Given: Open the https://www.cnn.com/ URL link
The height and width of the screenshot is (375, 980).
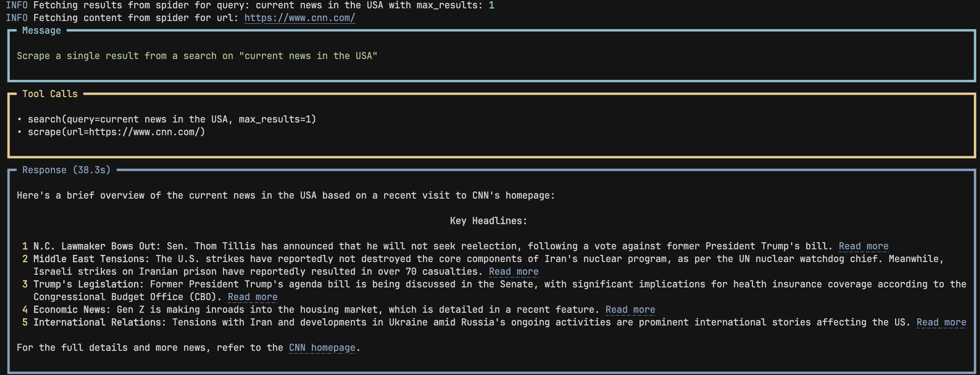Looking at the screenshot, I should point(300,18).
